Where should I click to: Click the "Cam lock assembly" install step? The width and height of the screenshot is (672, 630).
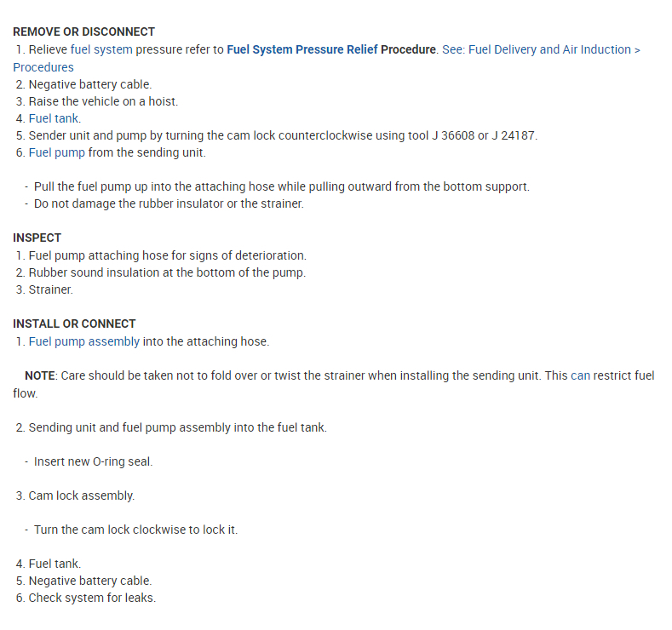tap(81, 495)
